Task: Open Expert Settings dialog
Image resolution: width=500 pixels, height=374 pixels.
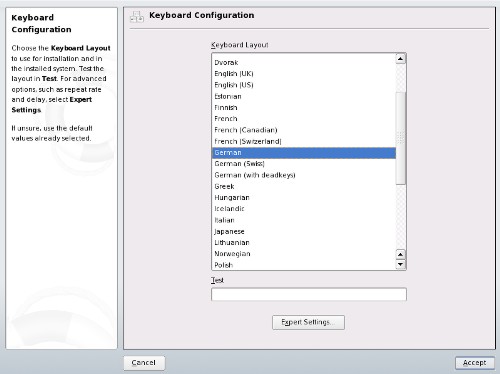Action: tap(308, 322)
